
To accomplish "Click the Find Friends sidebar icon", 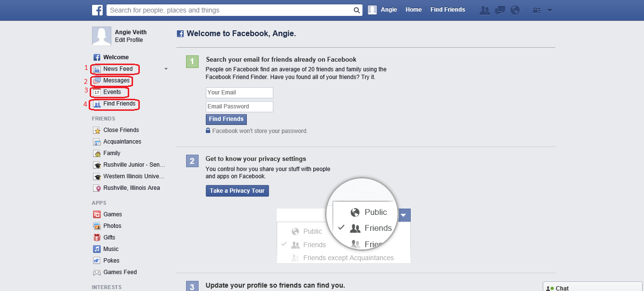I will pos(97,104).
